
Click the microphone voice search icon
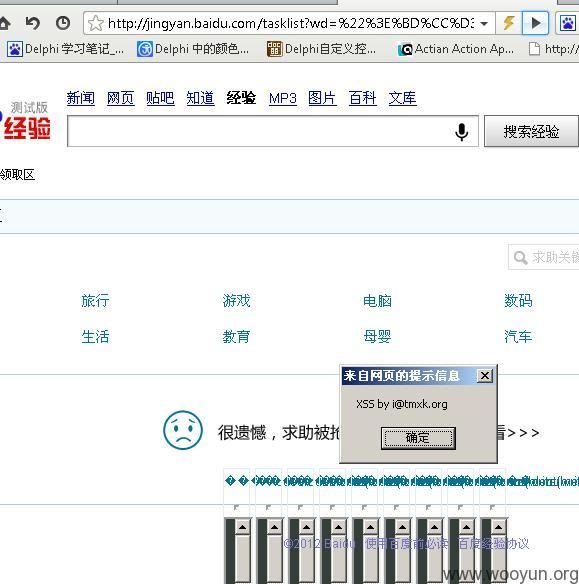461,132
